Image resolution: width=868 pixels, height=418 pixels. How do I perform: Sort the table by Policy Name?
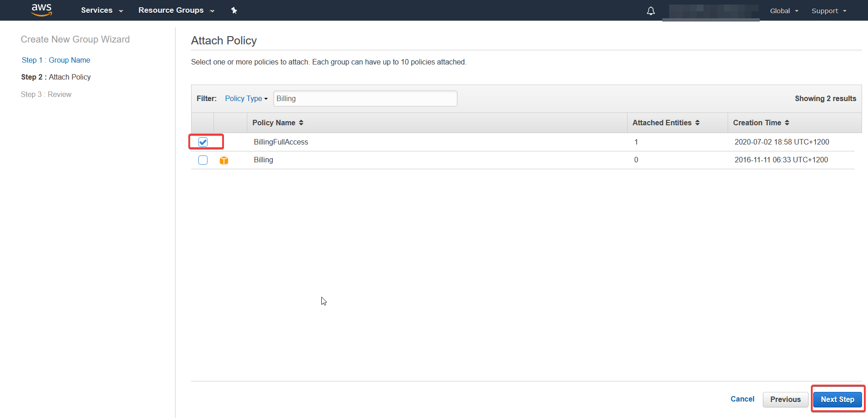(x=278, y=123)
